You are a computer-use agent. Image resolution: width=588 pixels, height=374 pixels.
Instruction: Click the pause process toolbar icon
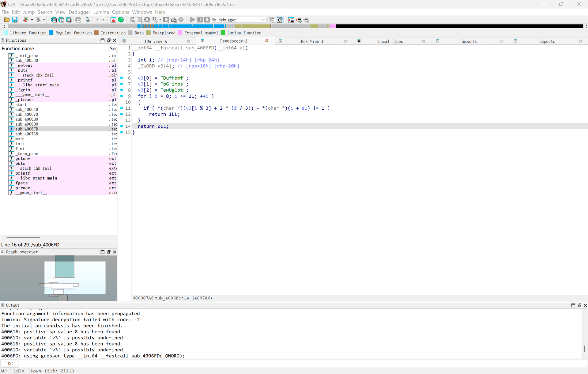tap(200, 20)
